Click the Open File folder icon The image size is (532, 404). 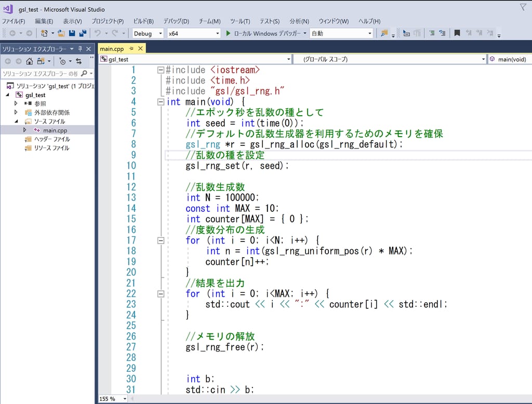(x=61, y=33)
